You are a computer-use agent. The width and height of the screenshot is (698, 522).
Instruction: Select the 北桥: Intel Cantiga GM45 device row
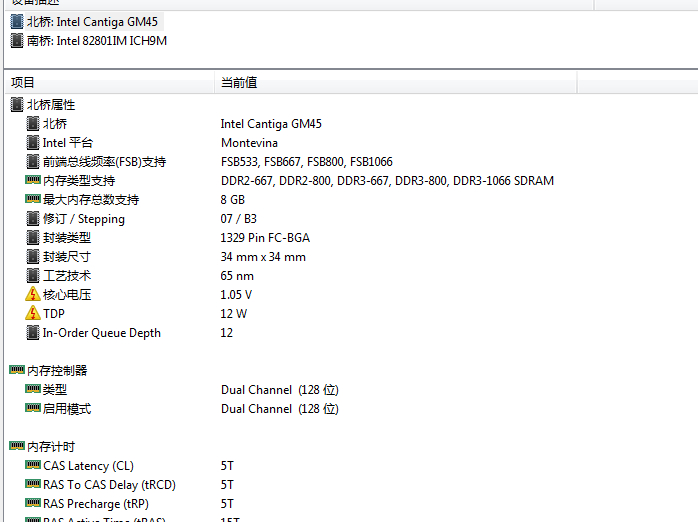pos(87,22)
